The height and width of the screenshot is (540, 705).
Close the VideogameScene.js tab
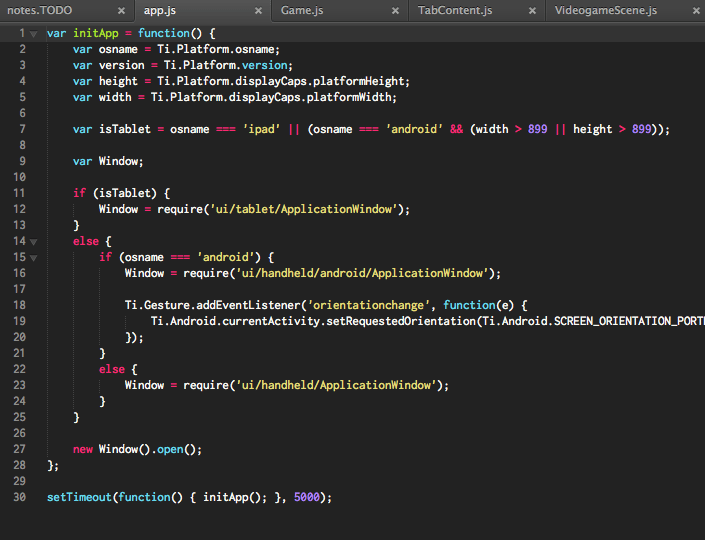tap(696, 11)
